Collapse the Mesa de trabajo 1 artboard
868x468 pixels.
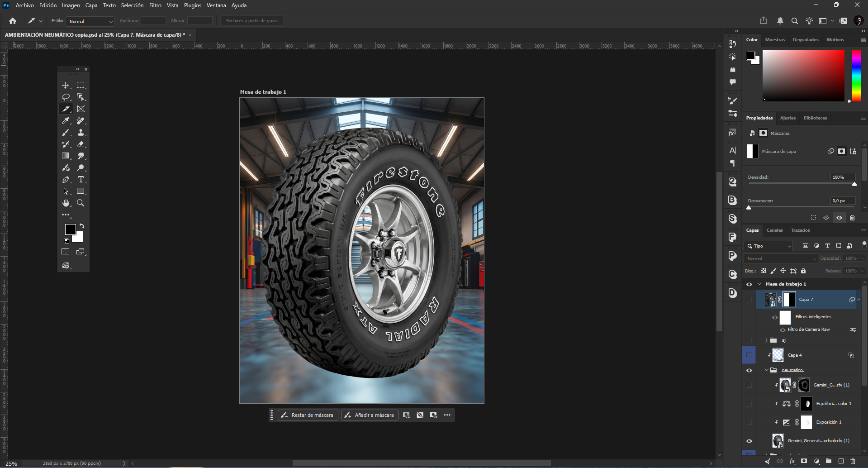pyautogui.click(x=759, y=284)
